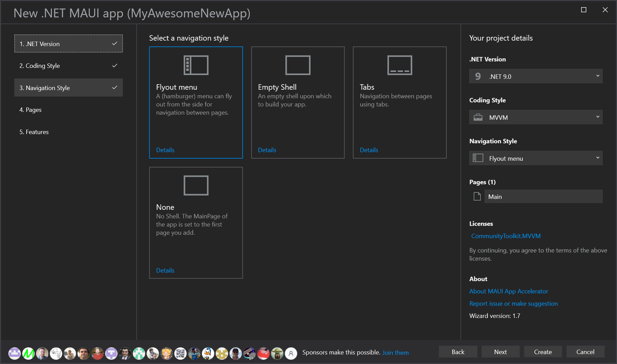This screenshot has height=364, width=617.
Task: Click the green M logo sponsor avatar
Action: click(x=28, y=353)
